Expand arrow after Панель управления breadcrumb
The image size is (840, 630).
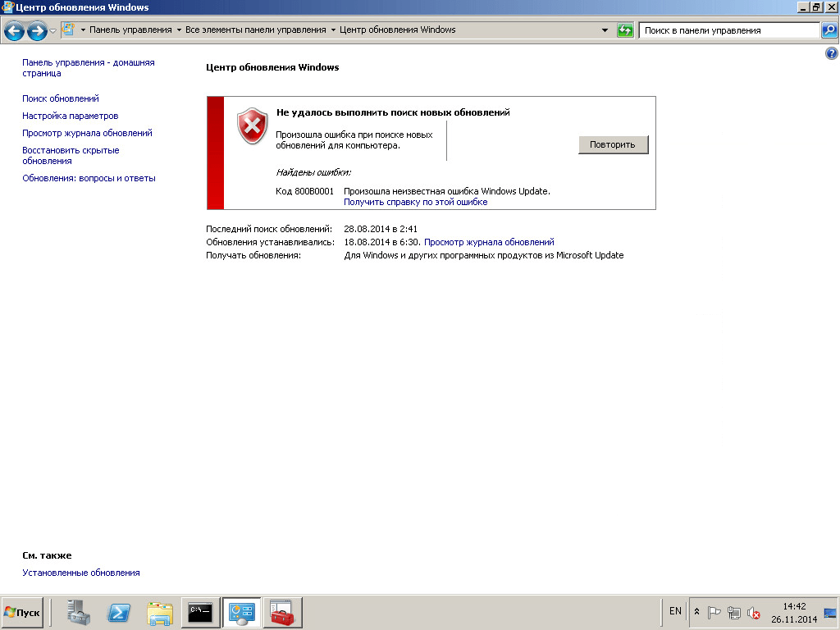[179, 30]
